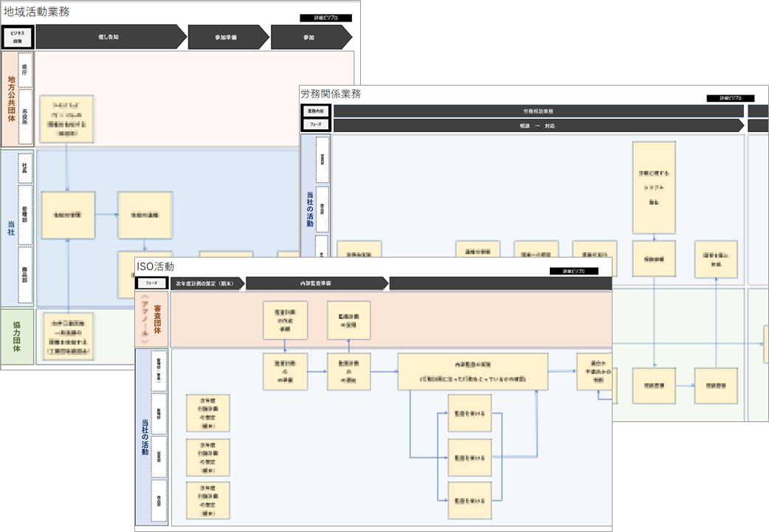Select the green 協力団体 swimlane label
The image size is (769, 532).
(16, 336)
